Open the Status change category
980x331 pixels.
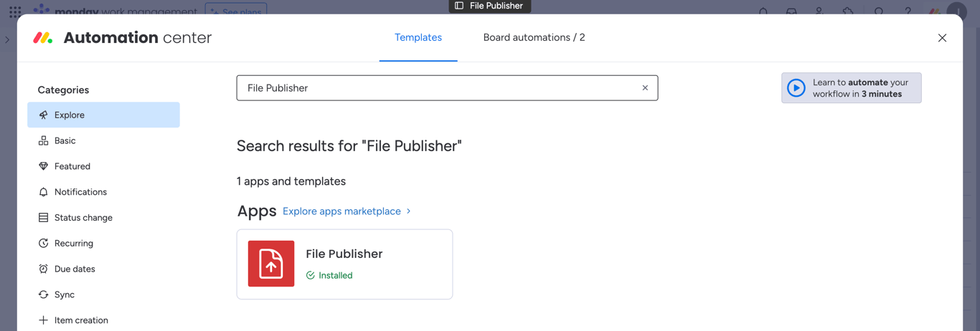pyautogui.click(x=83, y=218)
